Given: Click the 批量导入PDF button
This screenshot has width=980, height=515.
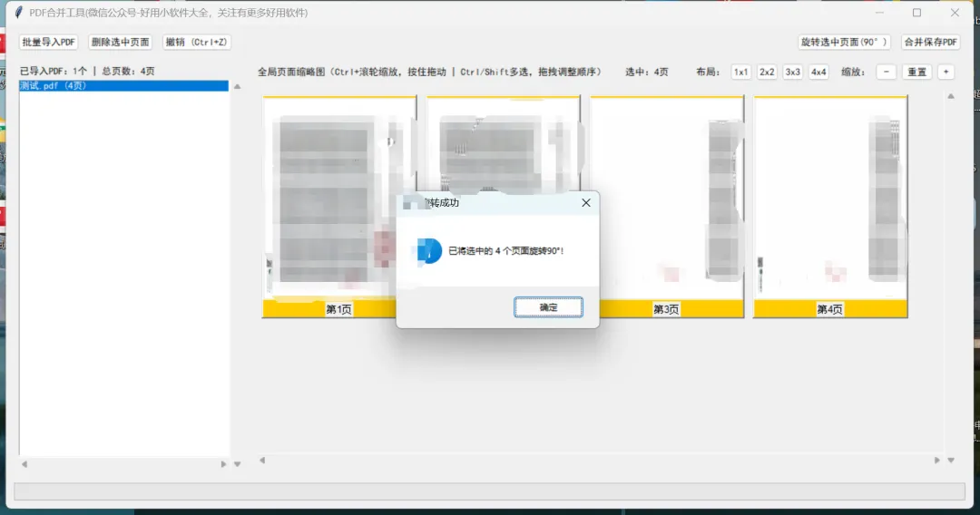Looking at the screenshot, I should click(x=48, y=42).
